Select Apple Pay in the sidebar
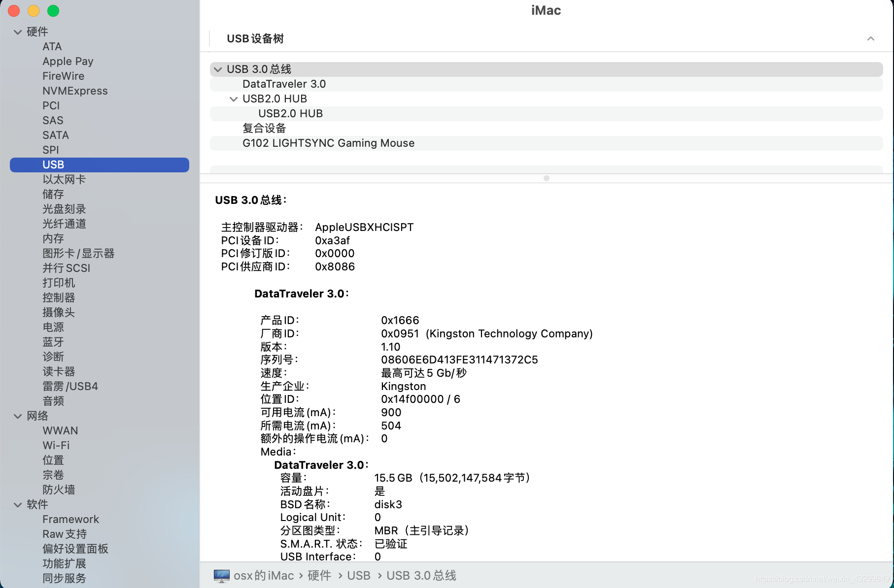The image size is (894, 588). tap(68, 62)
